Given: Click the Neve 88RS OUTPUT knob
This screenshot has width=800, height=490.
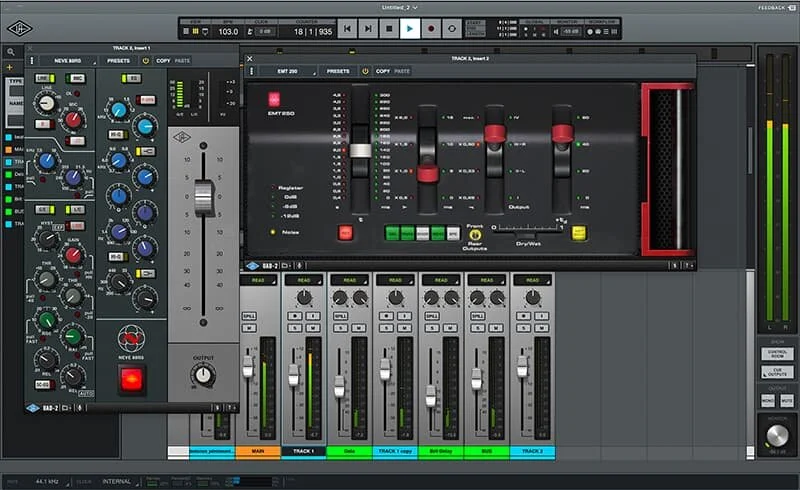Looking at the screenshot, I should click(x=203, y=376).
